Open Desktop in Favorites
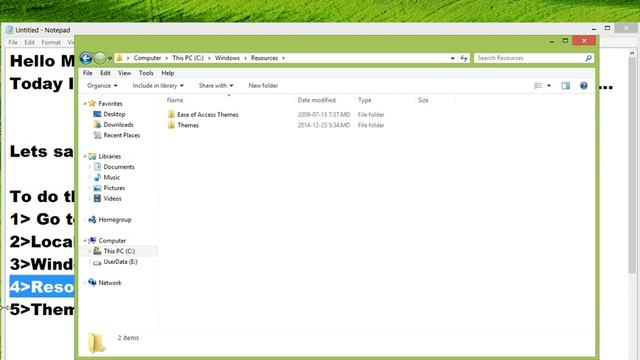This screenshot has width=640, height=360. (x=114, y=114)
